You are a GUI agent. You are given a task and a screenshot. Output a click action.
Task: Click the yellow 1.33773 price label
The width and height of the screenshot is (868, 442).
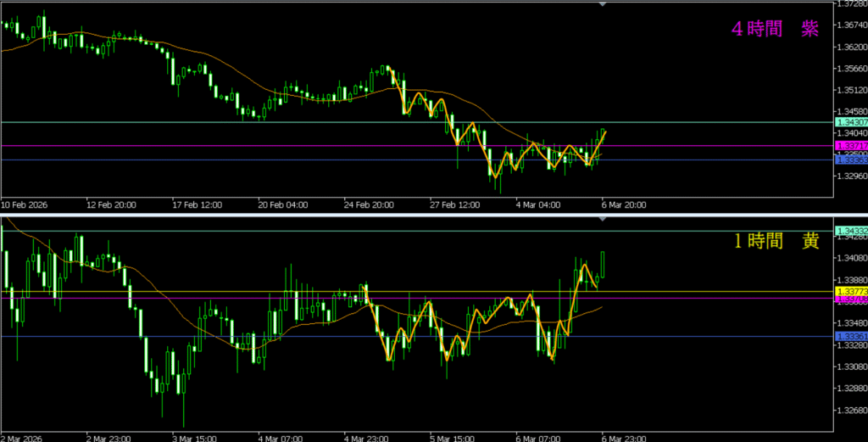point(850,291)
